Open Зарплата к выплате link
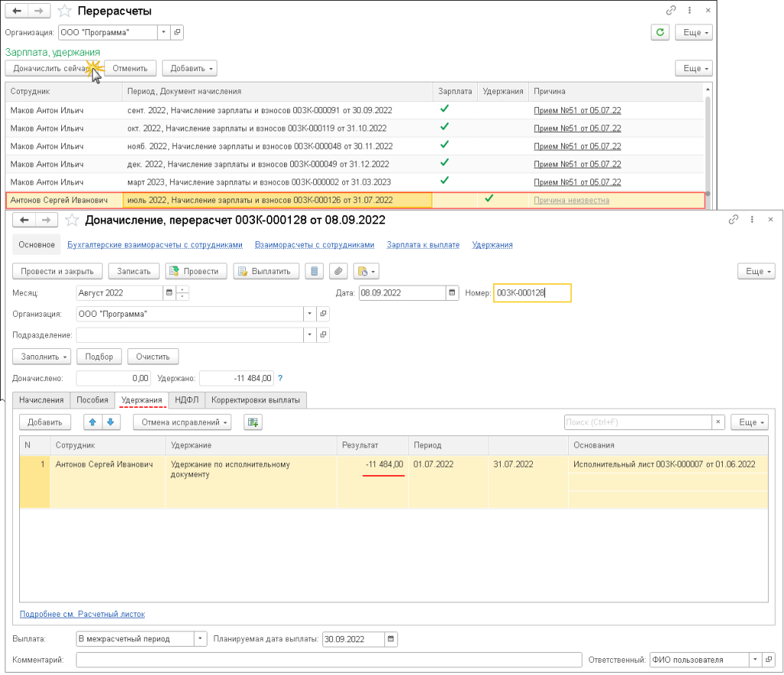The width and height of the screenshot is (784, 675). coord(423,245)
